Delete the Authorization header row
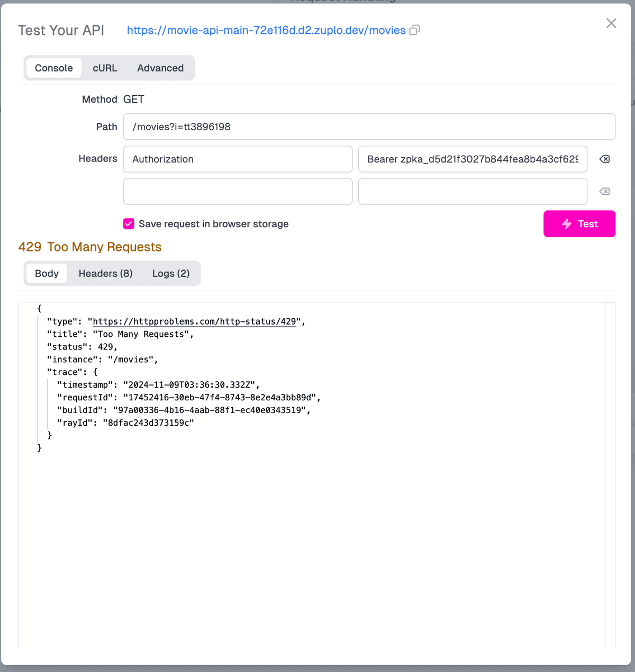635x672 pixels. [x=604, y=159]
